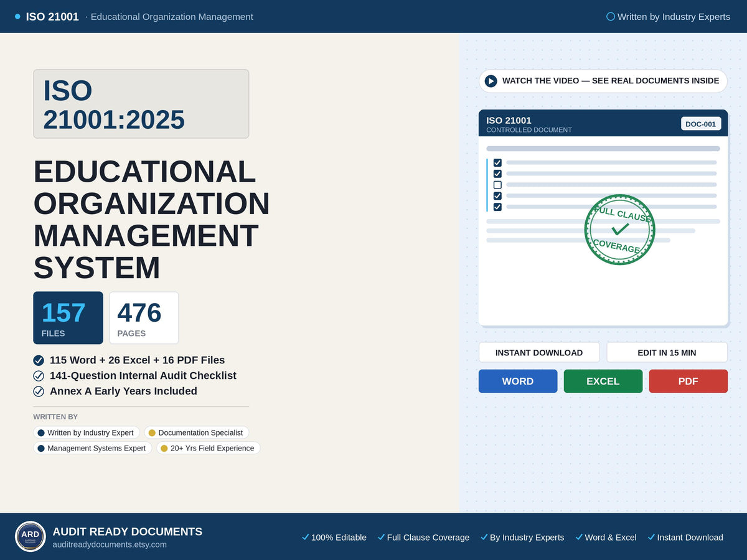Click Educational Organization Management in the header
The width and height of the screenshot is (747, 560).
[x=172, y=17]
